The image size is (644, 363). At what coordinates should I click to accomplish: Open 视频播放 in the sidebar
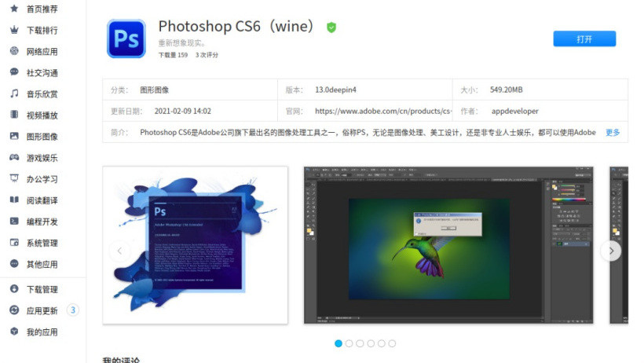(42, 115)
